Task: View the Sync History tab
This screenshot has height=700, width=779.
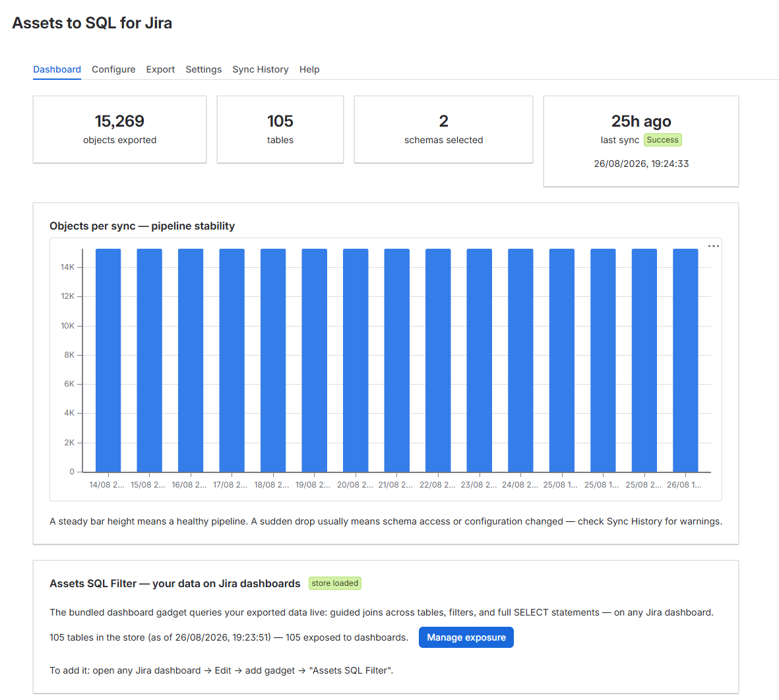Action: [261, 69]
